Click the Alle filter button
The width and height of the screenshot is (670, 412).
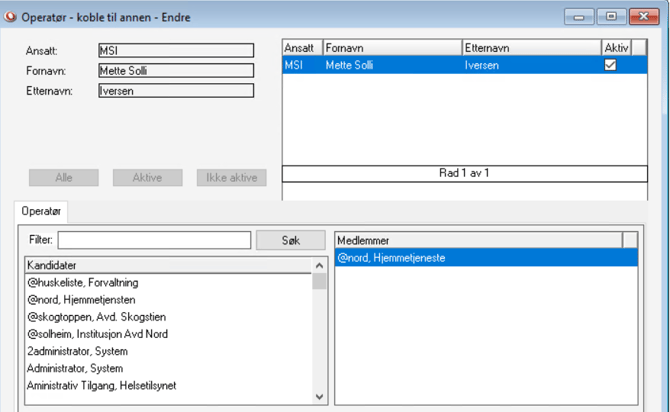[63, 178]
